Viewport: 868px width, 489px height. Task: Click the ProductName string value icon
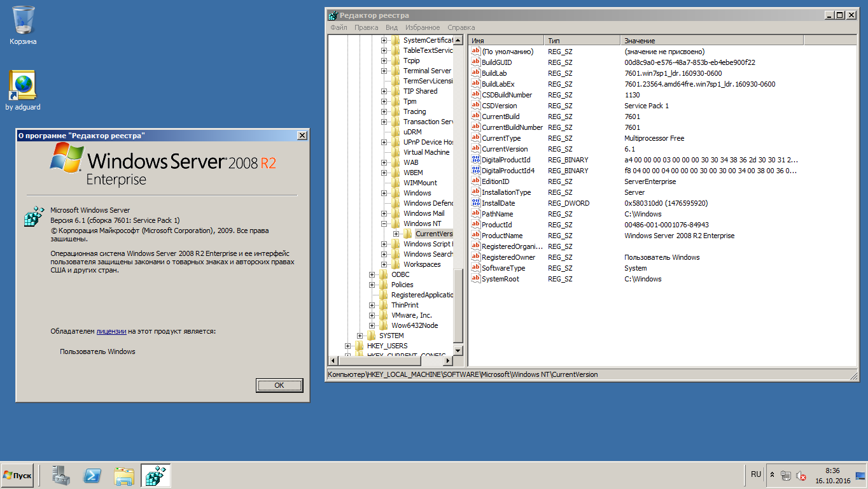(476, 236)
